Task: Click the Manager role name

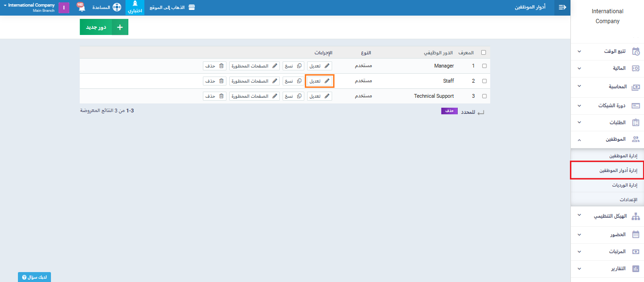Action: pos(444,66)
